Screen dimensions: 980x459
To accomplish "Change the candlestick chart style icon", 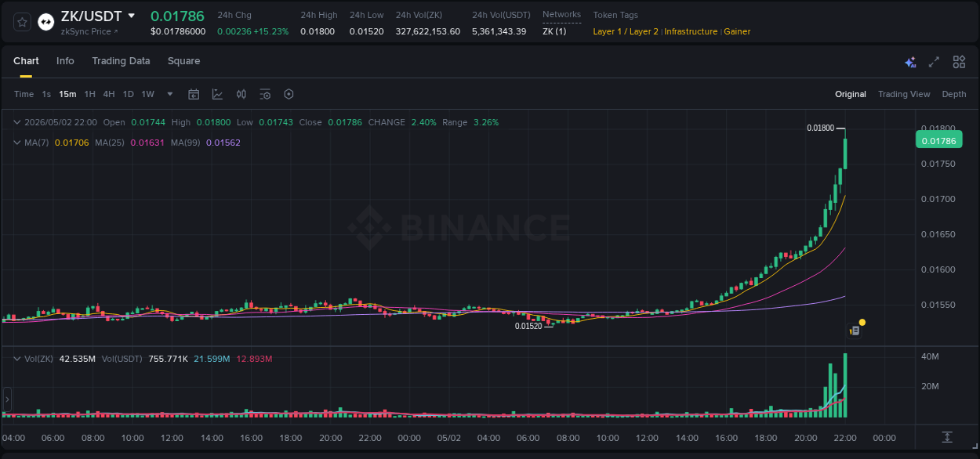I will coord(241,94).
